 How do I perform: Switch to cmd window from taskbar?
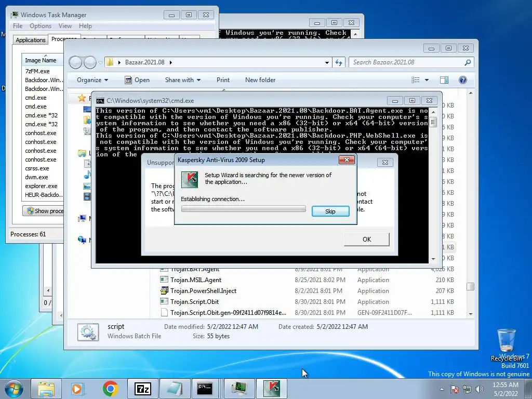coord(206,389)
